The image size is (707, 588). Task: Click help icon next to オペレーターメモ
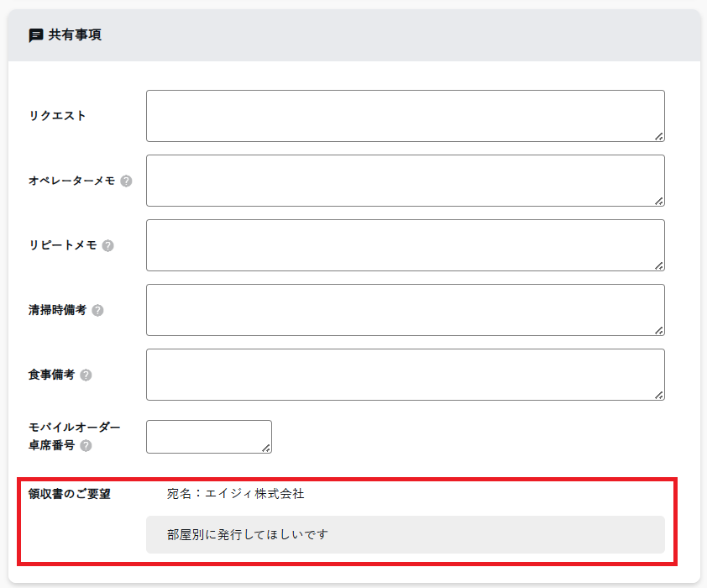[126, 181]
